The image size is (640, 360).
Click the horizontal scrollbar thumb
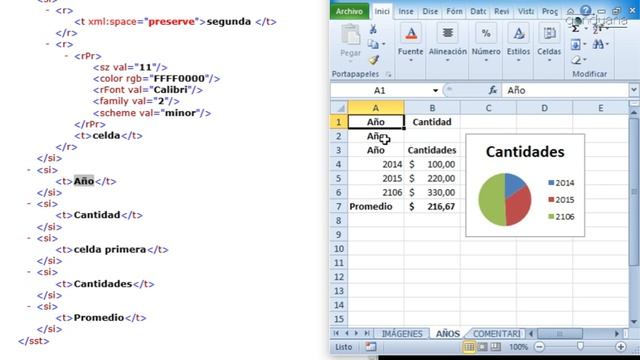[560, 334]
